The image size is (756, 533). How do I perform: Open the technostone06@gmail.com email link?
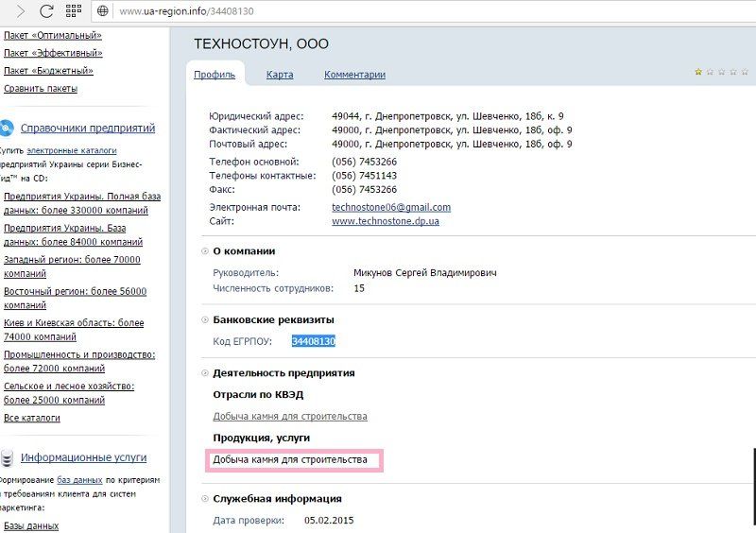[x=391, y=207]
